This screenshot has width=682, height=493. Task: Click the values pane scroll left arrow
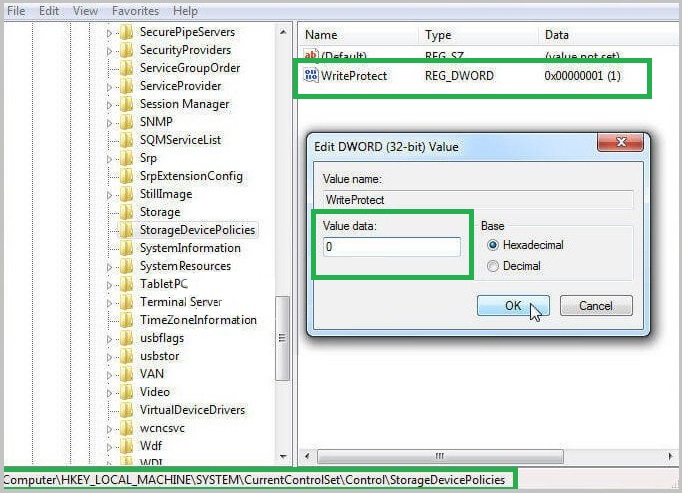(308, 456)
